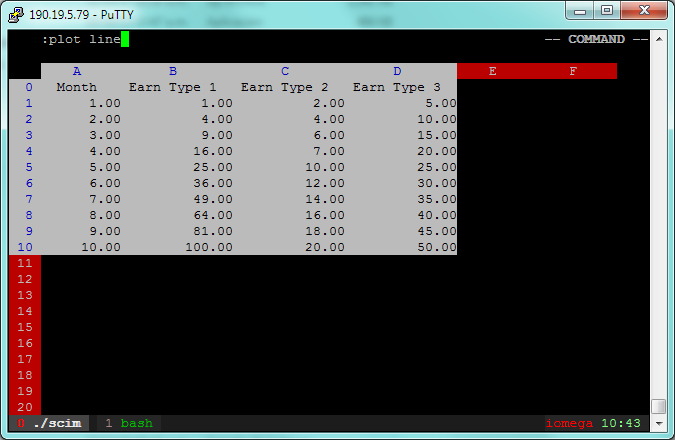Click the scrollbar thumb
The height and width of the screenshot is (440, 675).
(659, 406)
